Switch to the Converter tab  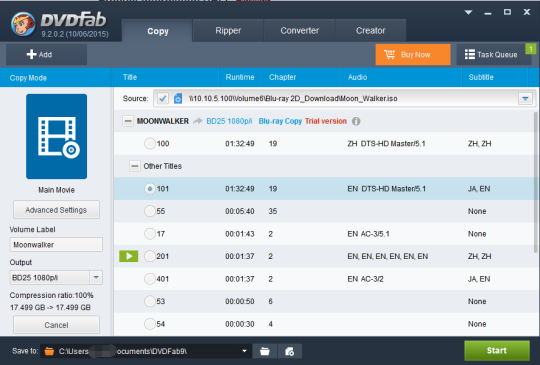pyautogui.click(x=299, y=31)
